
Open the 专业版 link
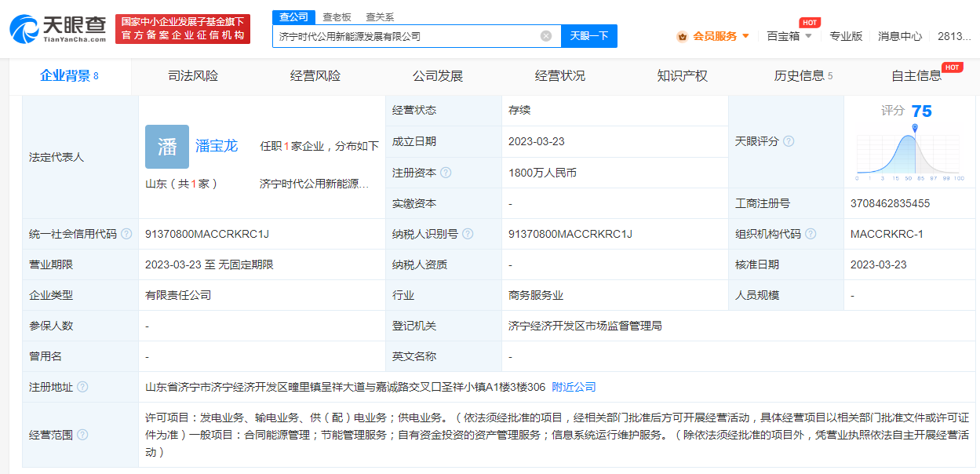(846, 36)
